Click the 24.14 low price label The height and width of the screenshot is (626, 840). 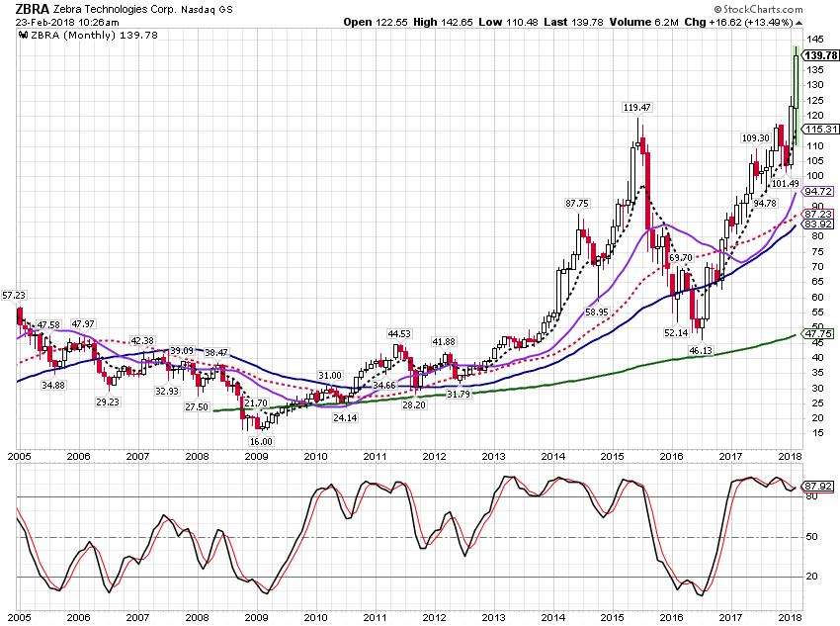[345, 417]
